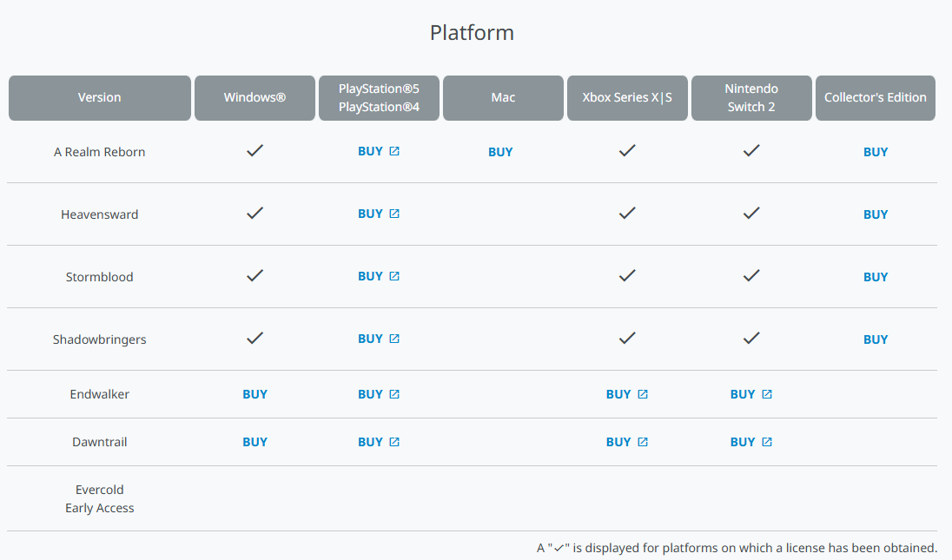Click the Xbox checkmark for A Realm Reborn
Image resolution: width=952 pixels, height=560 pixels.
click(x=627, y=150)
